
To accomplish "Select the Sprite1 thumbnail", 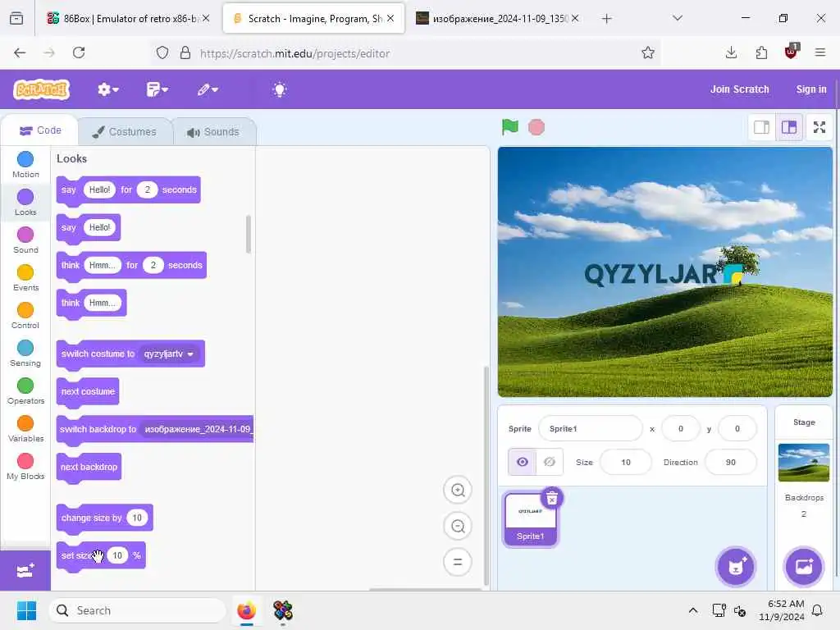I will tap(531, 519).
